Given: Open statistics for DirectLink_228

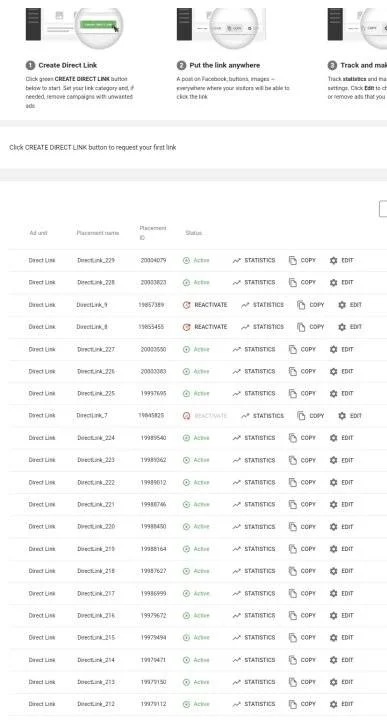Looking at the screenshot, I should point(254,282).
